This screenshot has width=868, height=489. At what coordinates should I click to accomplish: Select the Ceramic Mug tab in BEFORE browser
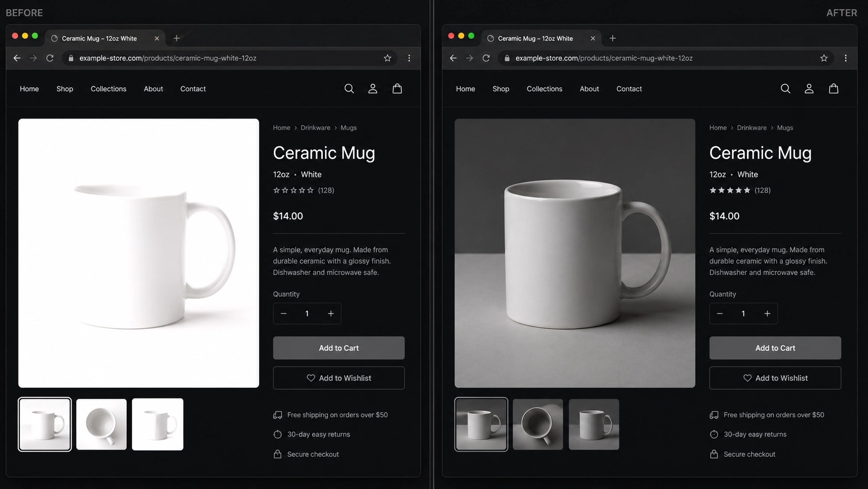[x=105, y=38]
